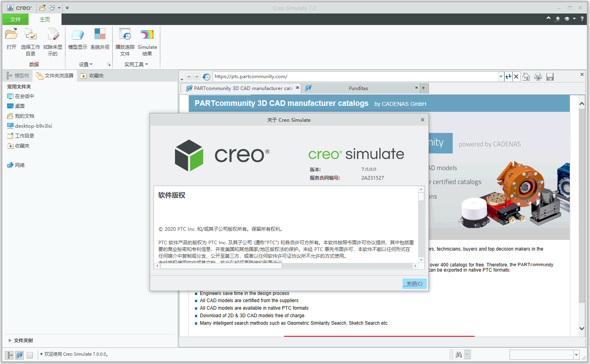Click the print icon in browser toolbar
Viewport: 590px width, 364px height.
coord(538,76)
